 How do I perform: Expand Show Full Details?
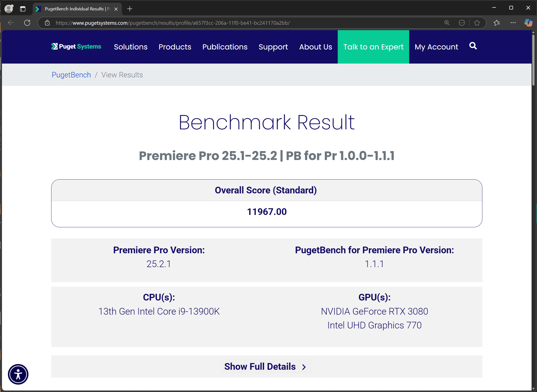tap(266, 367)
